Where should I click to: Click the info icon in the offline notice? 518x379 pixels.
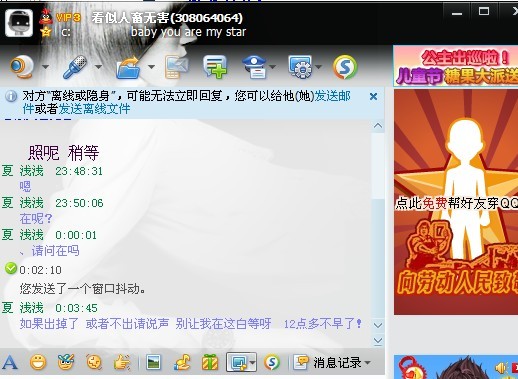click(x=11, y=96)
